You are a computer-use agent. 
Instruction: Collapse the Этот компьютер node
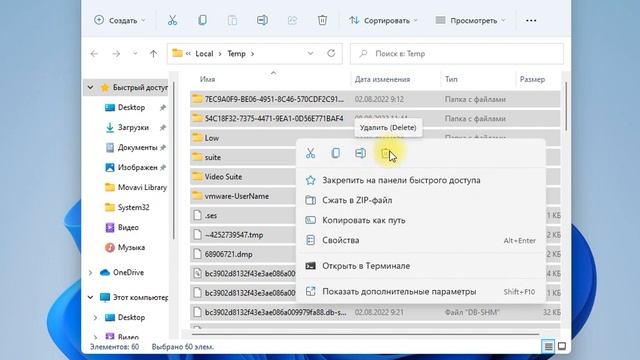90,297
